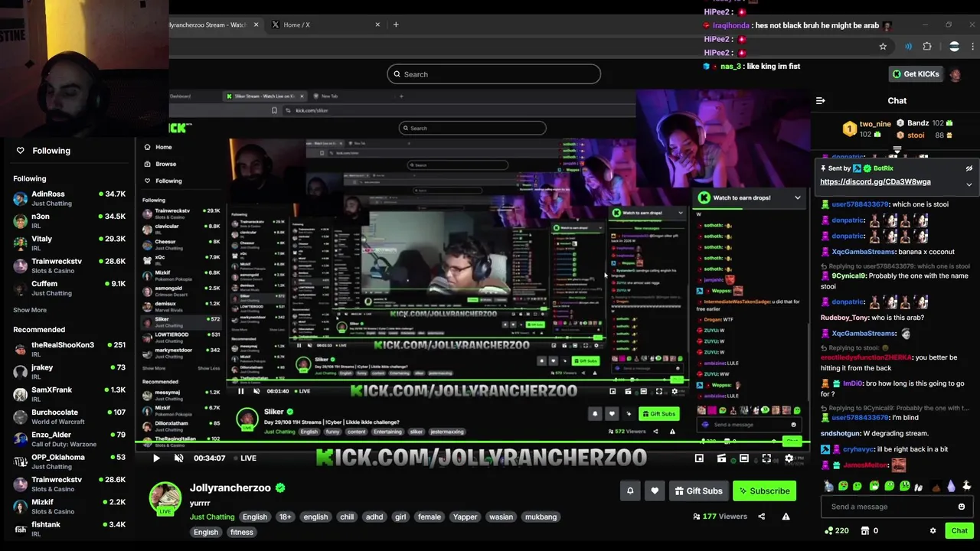The width and height of the screenshot is (980, 551).
Task: Click the green Subscribe button
Action: [764, 491]
